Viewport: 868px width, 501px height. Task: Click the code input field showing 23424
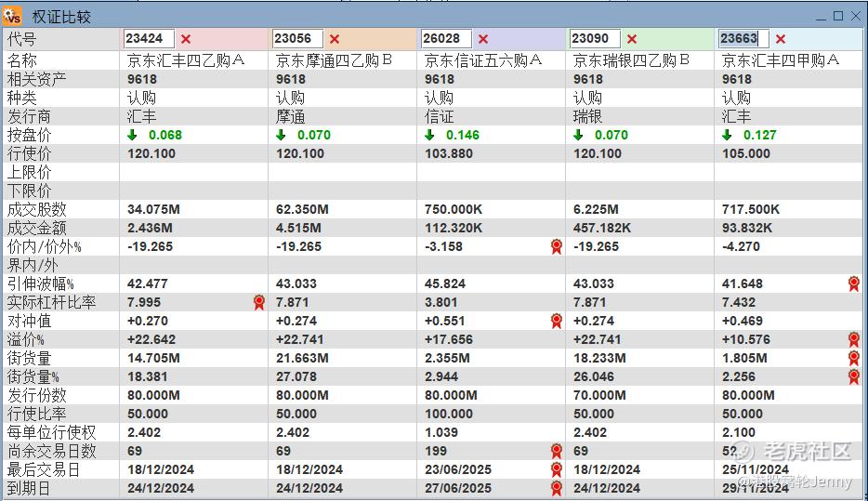click(x=149, y=39)
